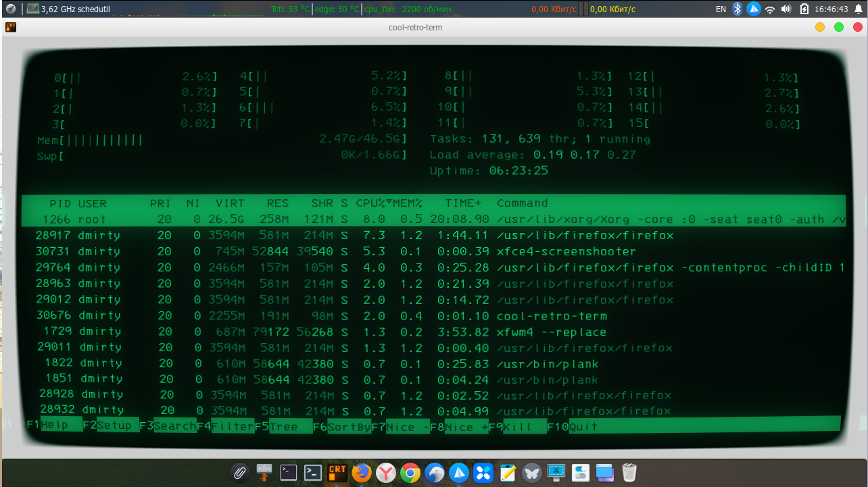Select firefox process row PID 28917
868x487 pixels.
tap(434, 235)
